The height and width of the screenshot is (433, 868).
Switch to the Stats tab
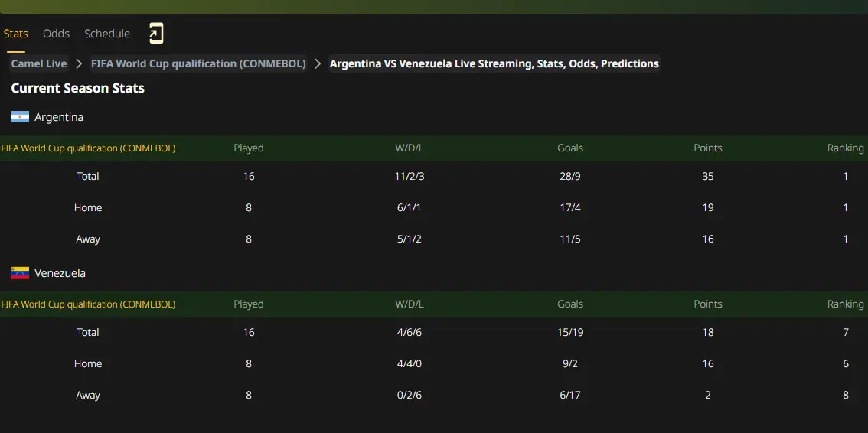point(15,34)
